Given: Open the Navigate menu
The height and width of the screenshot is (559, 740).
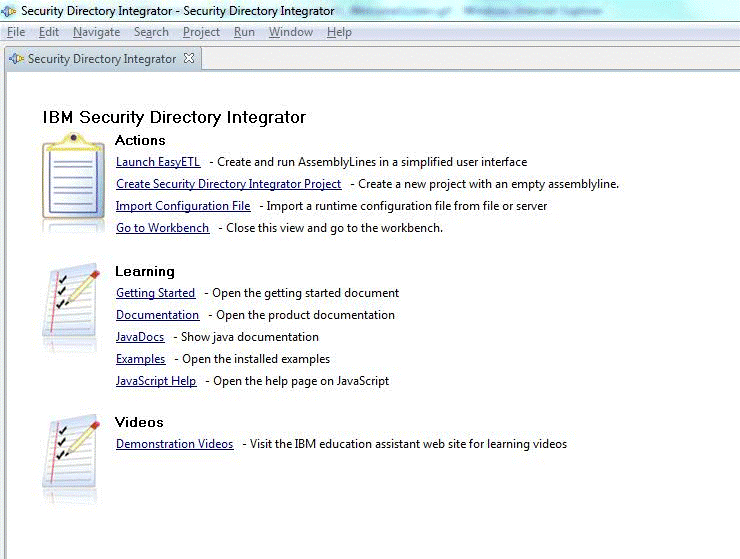Looking at the screenshot, I should coord(96,32).
